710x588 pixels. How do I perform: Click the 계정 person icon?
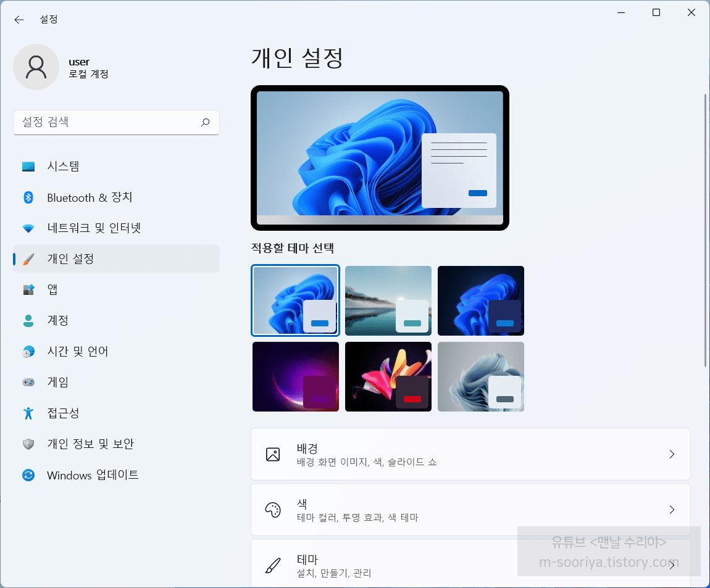[x=28, y=320]
